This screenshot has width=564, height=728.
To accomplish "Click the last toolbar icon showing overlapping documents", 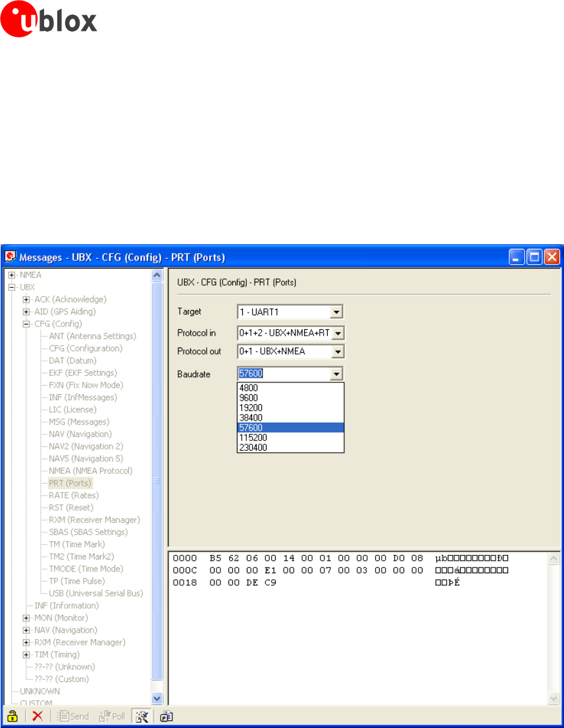I will (167, 716).
